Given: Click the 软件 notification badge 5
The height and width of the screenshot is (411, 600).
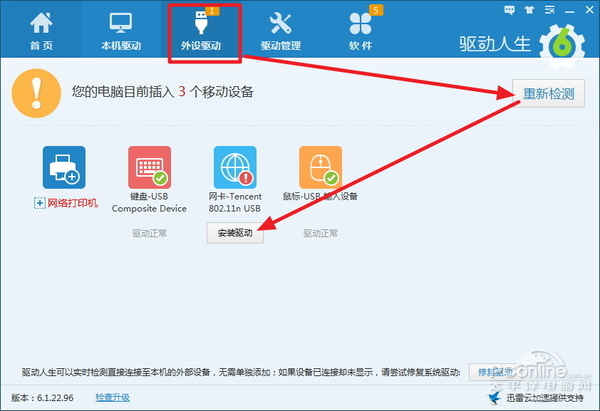Looking at the screenshot, I should [x=376, y=10].
